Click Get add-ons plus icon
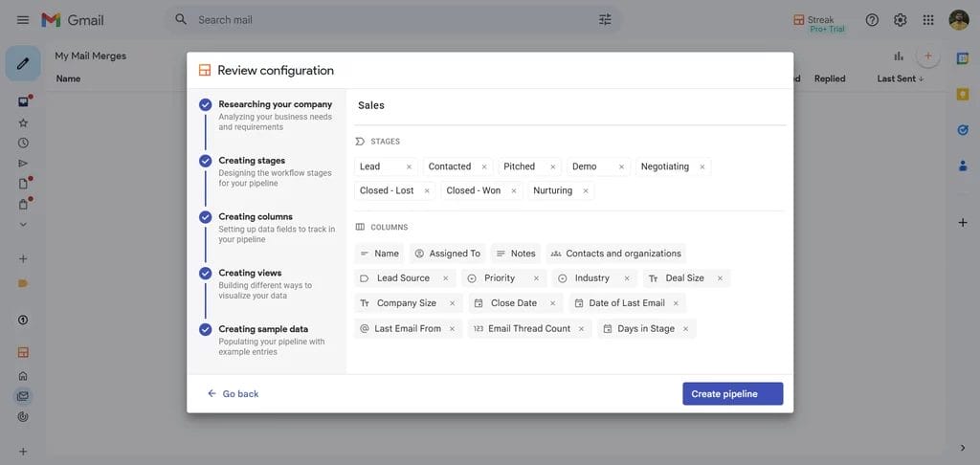This screenshot has height=465, width=980. [963, 223]
